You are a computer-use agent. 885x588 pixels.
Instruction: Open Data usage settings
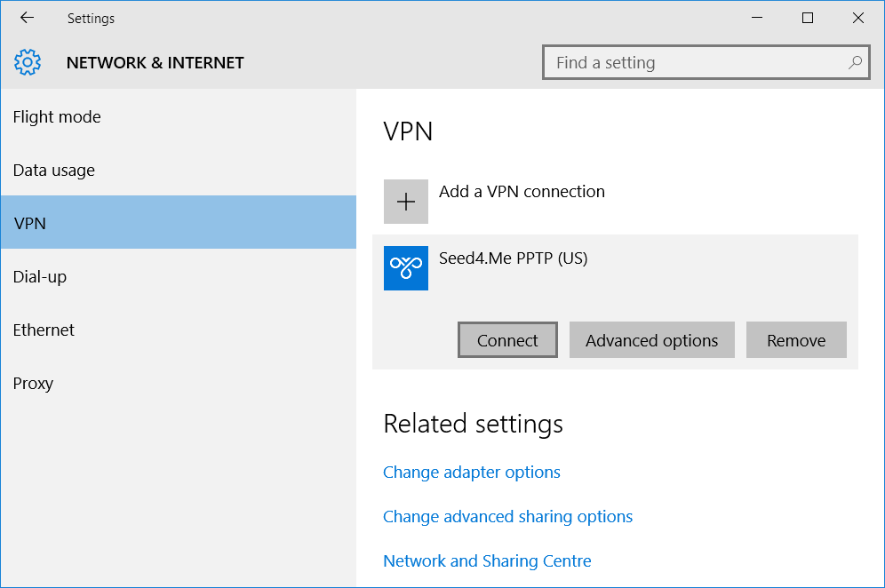coord(53,170)
